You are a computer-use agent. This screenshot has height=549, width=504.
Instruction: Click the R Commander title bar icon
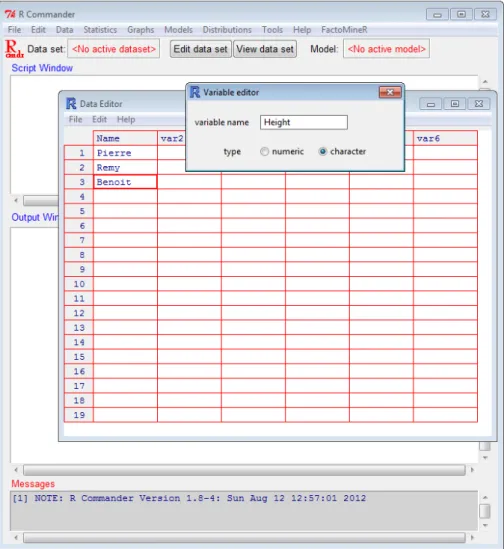pos(10,14)
